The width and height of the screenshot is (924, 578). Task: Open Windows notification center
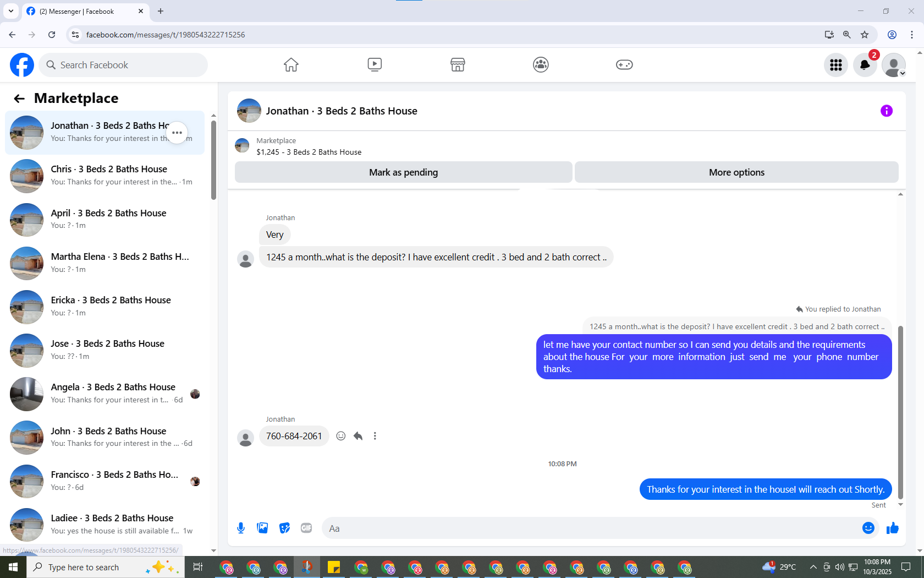click(x=906, y=567)
